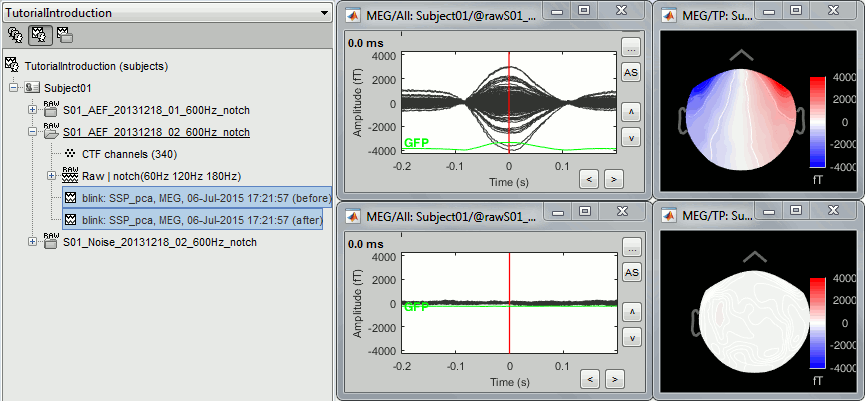Select the subjects view icon in database toolbar

[x=16, y=35]
